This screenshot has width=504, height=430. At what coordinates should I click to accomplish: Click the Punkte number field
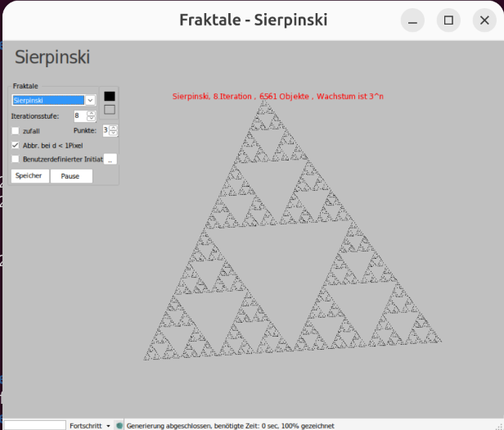point(106,130)
